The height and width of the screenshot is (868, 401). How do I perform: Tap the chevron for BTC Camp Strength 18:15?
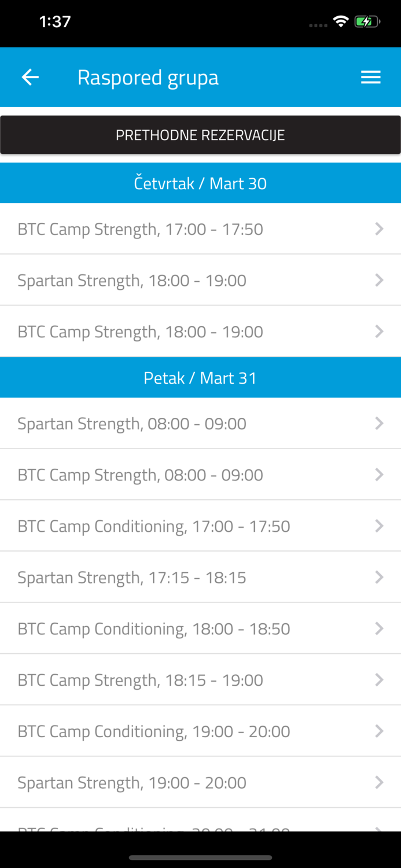click(380, 679)
